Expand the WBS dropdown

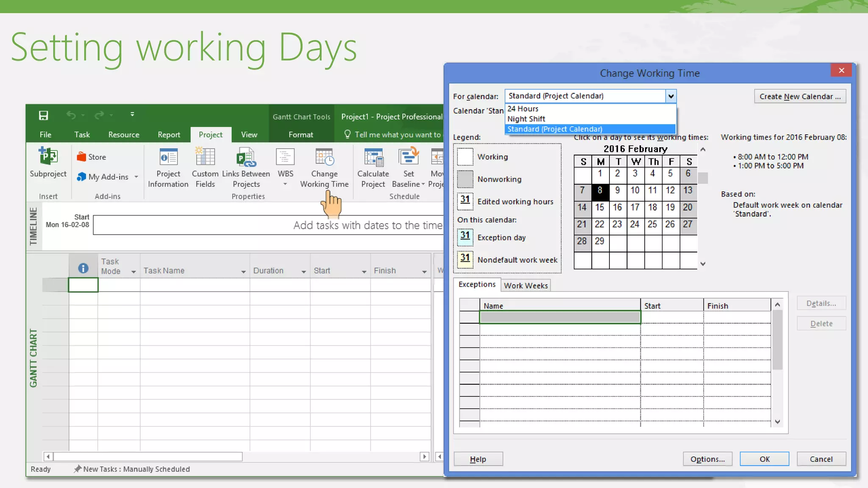(x=285, y=184)
